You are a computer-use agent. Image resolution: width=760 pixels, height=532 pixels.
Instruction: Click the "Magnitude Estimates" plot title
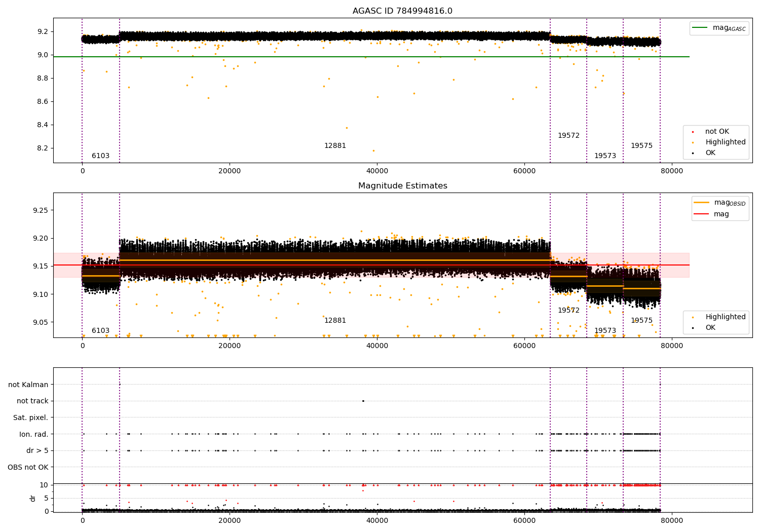402,186
